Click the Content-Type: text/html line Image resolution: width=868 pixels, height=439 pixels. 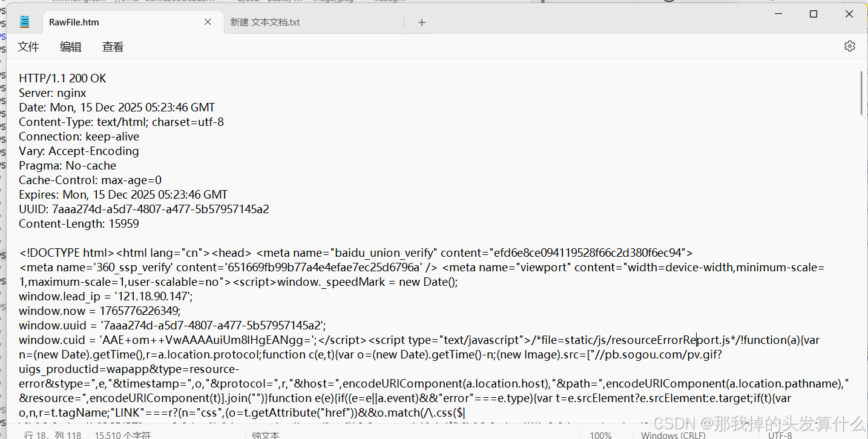[x=121, y=122]
